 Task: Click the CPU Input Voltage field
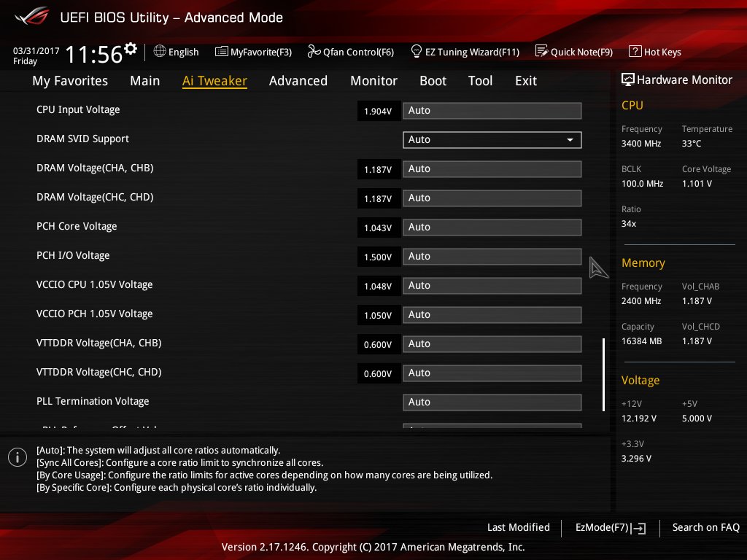point(492,111)
